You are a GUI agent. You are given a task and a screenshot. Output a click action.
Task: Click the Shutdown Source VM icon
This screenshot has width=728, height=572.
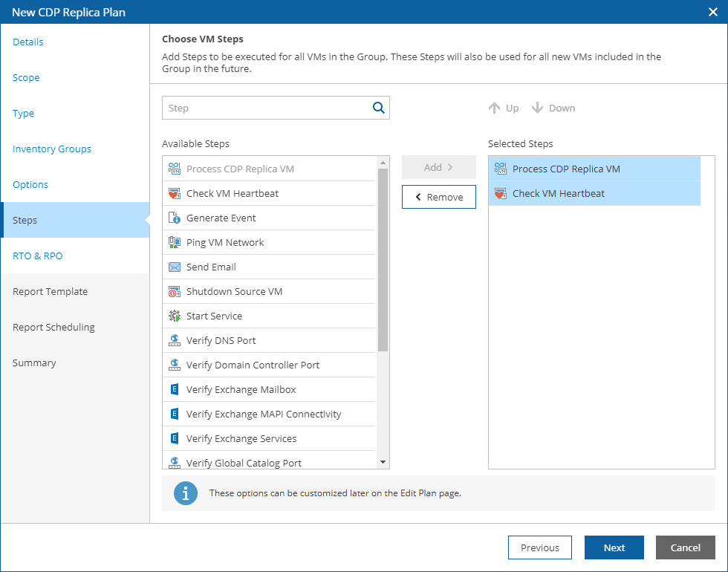[175, 292]
